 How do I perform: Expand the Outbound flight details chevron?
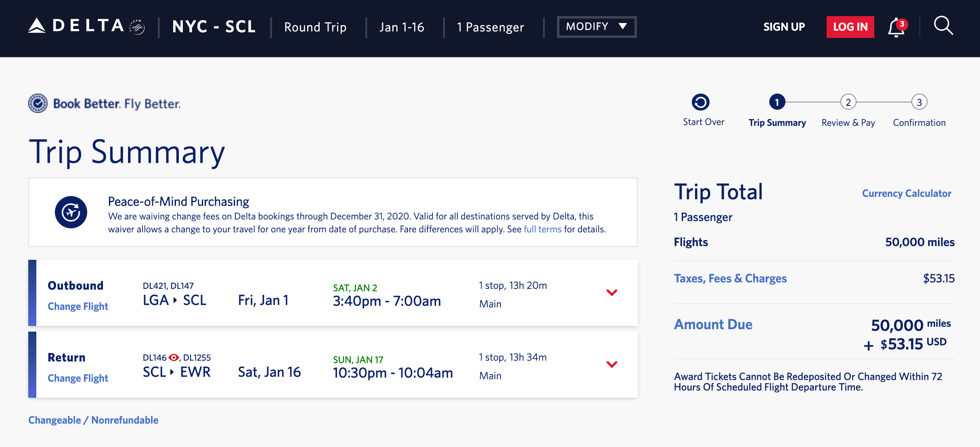click(612, 292)
